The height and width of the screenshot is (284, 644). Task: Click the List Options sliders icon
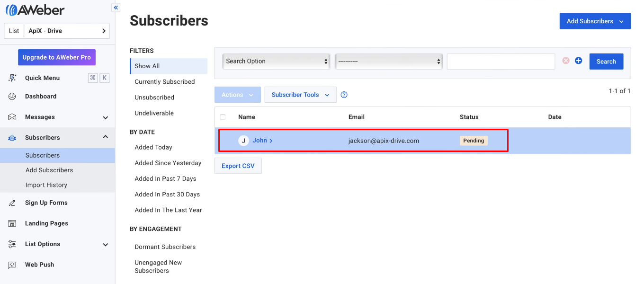click(x=13, y=244)
